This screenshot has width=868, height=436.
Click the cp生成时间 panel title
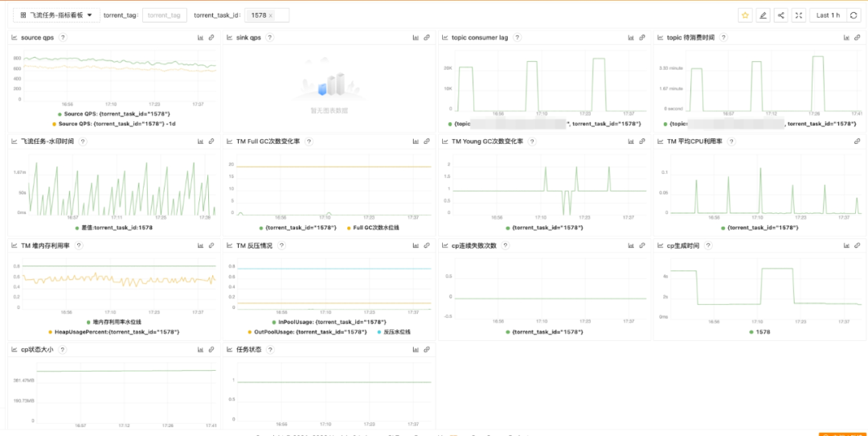coord(684,245)
